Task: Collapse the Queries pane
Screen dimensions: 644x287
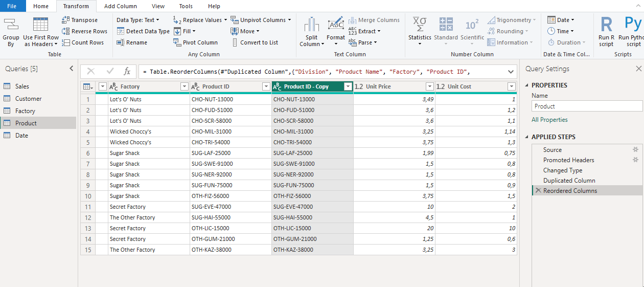Action: click(71, 69)
